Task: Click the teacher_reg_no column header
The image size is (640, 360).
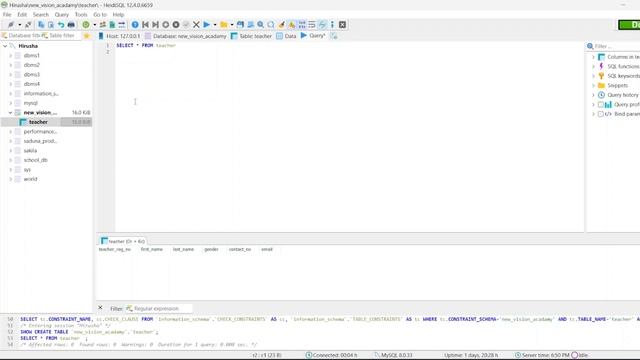Action: 115,249
